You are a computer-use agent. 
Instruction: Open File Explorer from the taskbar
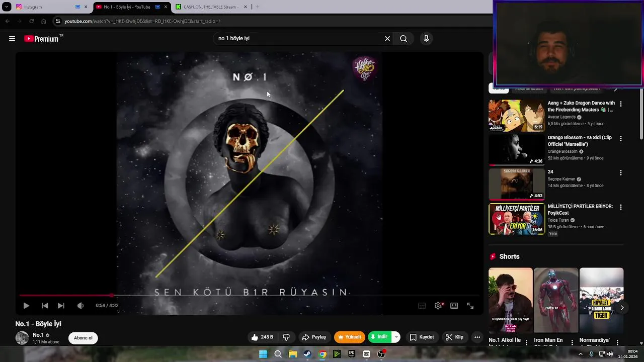click(292, 354)
